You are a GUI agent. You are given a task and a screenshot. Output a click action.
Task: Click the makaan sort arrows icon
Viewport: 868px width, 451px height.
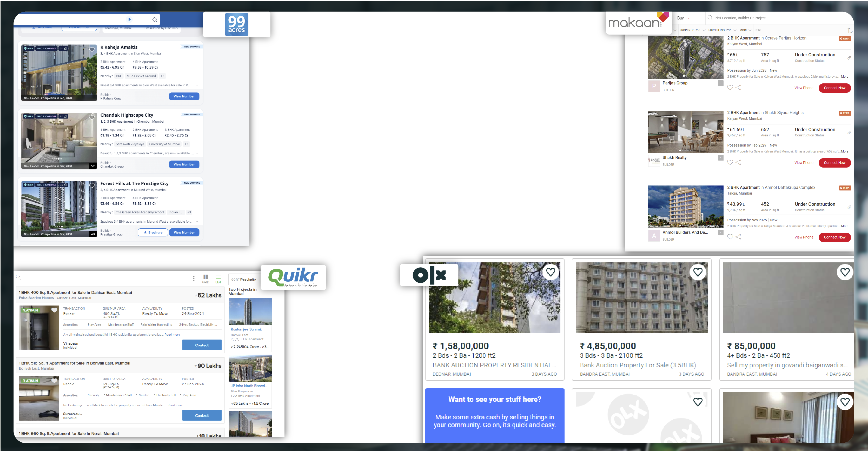click(850, 30)
